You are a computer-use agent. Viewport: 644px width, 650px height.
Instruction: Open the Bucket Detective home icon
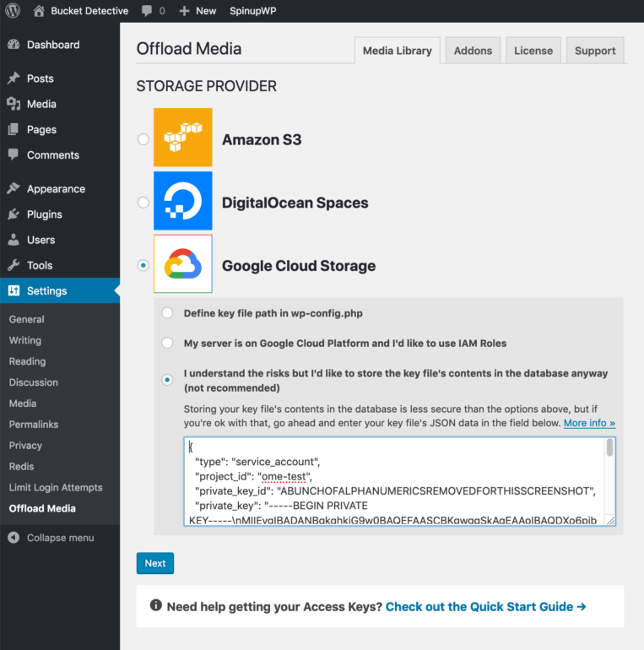coord(39,11)
